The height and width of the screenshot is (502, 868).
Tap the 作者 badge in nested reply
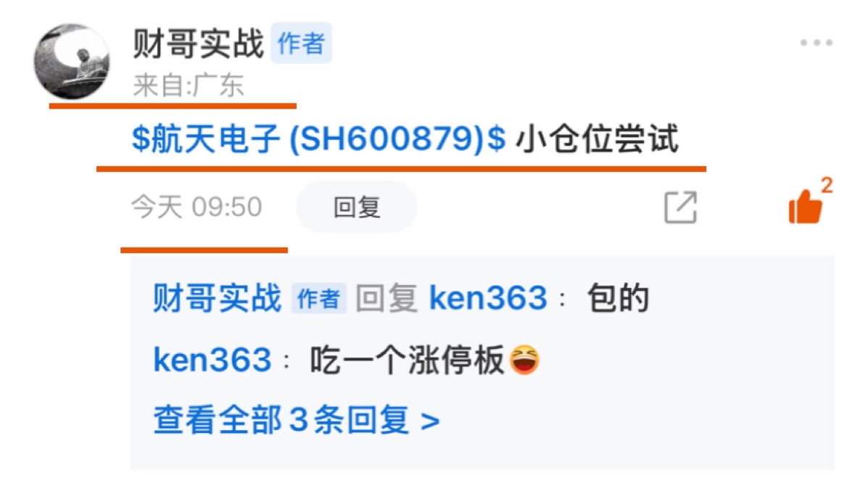pos(319,298)
